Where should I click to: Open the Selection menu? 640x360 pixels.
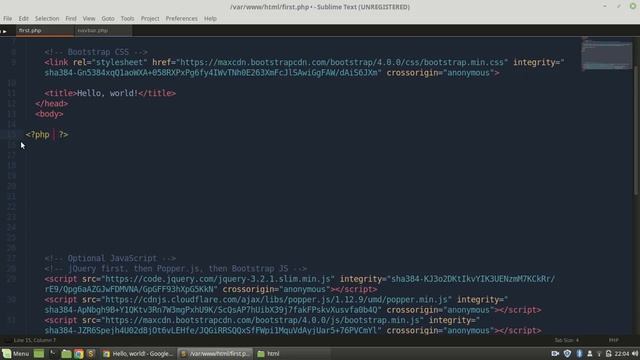tap(47, 18)
